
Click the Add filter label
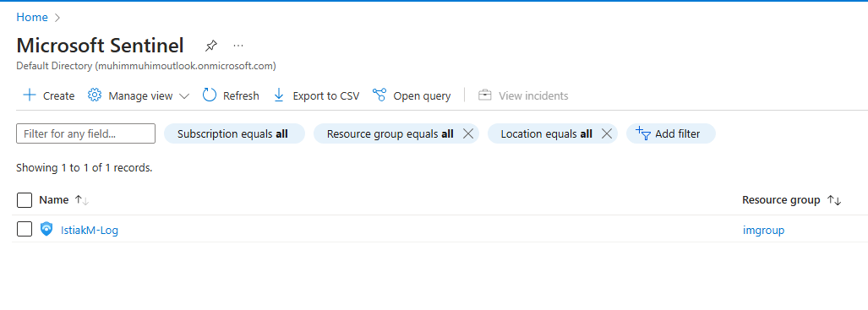pyautogui.click(x=678, y=133)
